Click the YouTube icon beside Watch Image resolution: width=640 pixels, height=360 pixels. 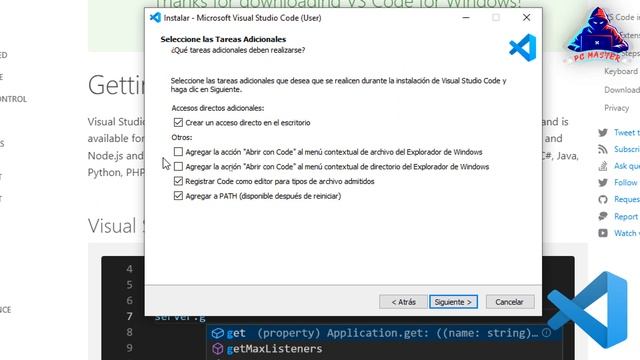(x=603, y=233)
